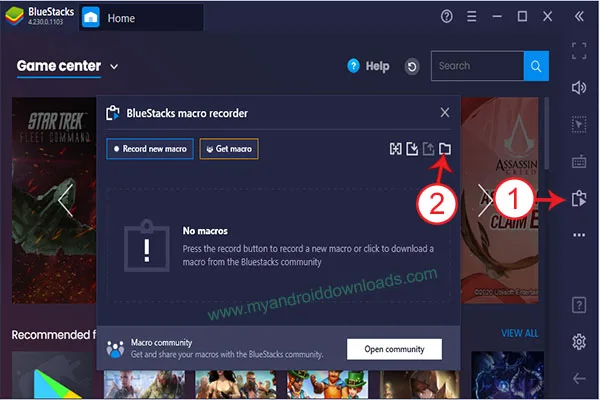The height and width of the screenshot is (400, 600).
Task: Open the macro recorder sidebar icon
Action: (x=579, y=198)
